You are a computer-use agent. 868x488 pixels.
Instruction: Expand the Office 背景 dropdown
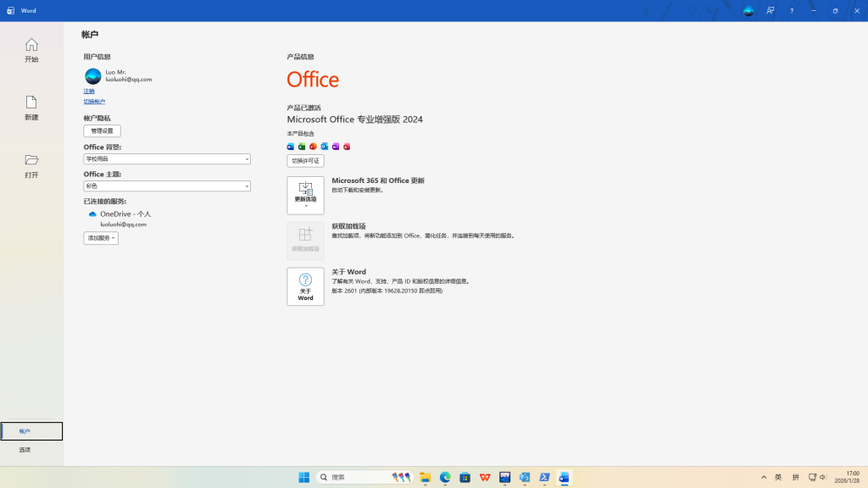(167, 159)
